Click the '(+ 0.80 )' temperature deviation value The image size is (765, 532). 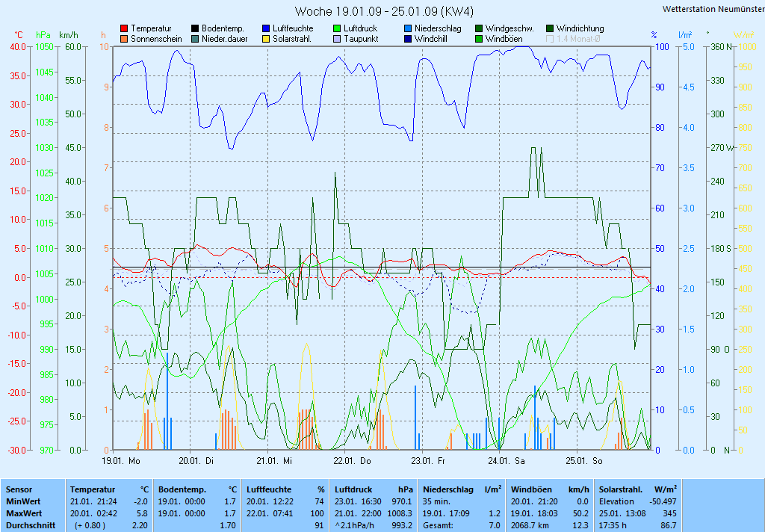click(90, 526)
